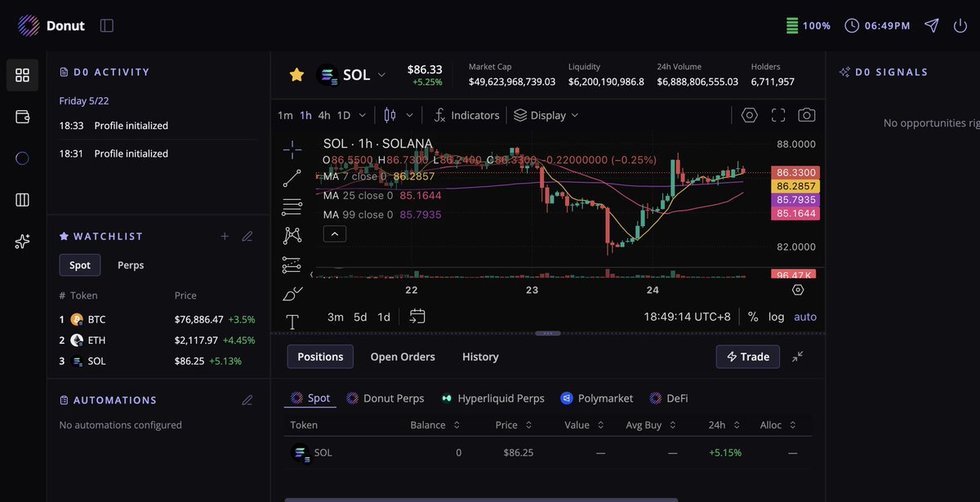Click the Donut logo icon
This screenshot has width=980, height=502.
[28, 25]
